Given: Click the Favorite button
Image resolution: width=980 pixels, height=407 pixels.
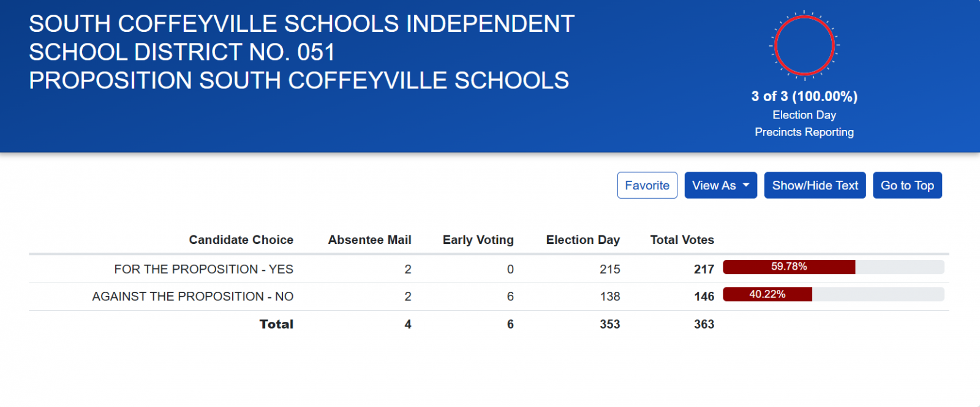Looking at the screenshot, I should [647, 185].
